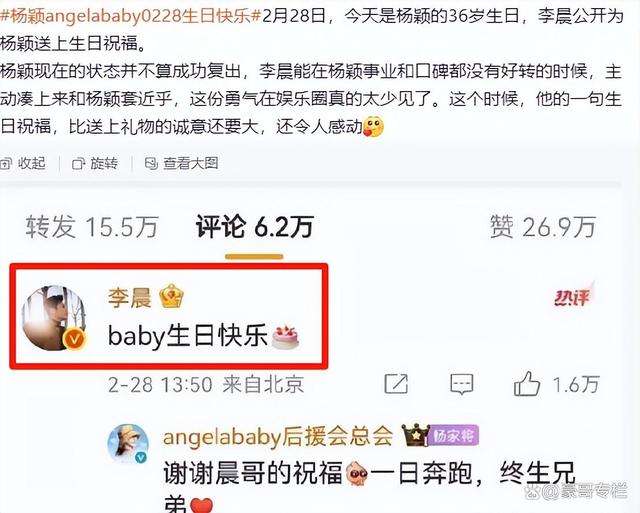
Task: Switch to the 转发 15.5万 tab
Action: pyautogui.click(x=92, y=227)
